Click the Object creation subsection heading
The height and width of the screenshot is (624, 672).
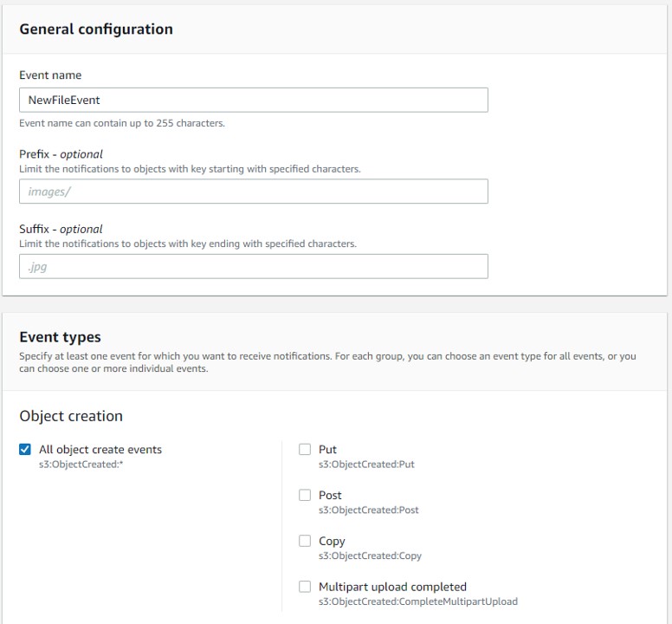[71, 416]
